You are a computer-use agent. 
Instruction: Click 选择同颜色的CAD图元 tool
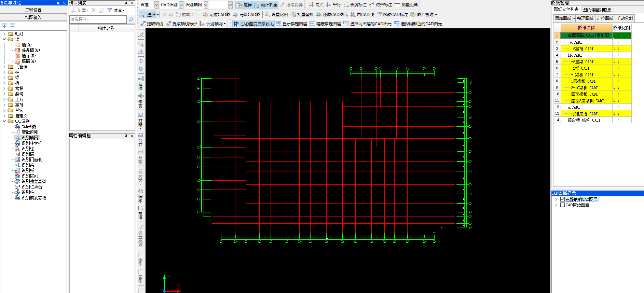click(418, 24)
